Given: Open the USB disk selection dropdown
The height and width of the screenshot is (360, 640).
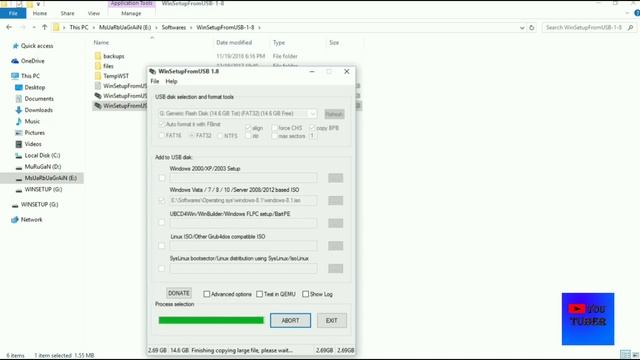Looking at the screenshot, I should (x=312, y=114).
